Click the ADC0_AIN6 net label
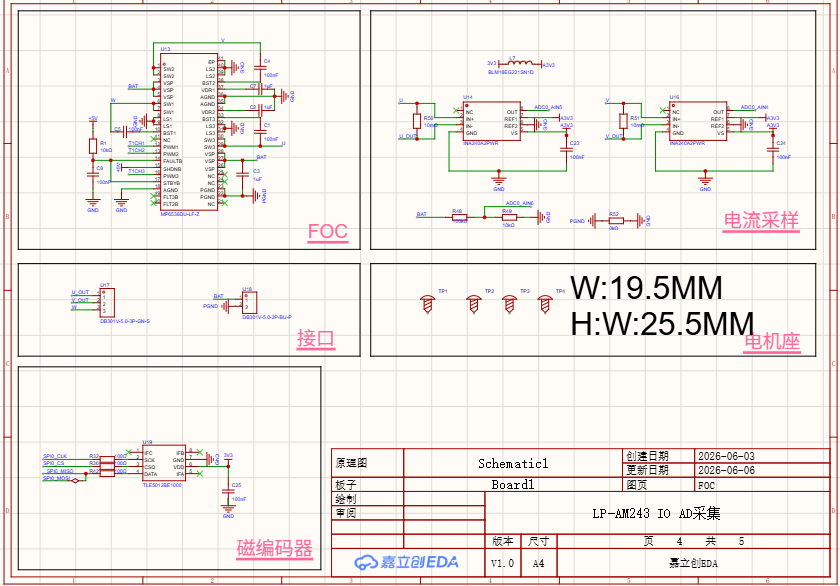The image size is (840, 586). tap(520, 204)
